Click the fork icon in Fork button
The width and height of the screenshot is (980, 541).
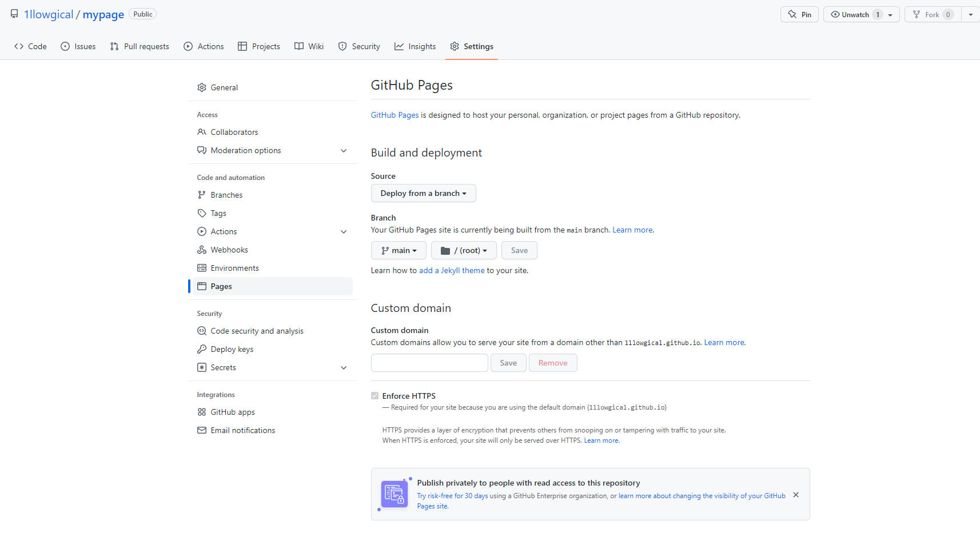(917, 14)
